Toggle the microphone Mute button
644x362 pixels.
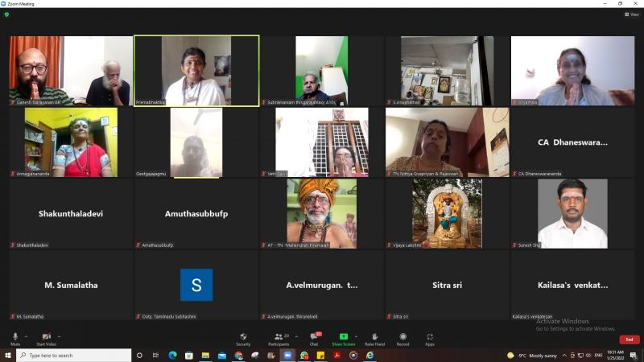[15, 338]
